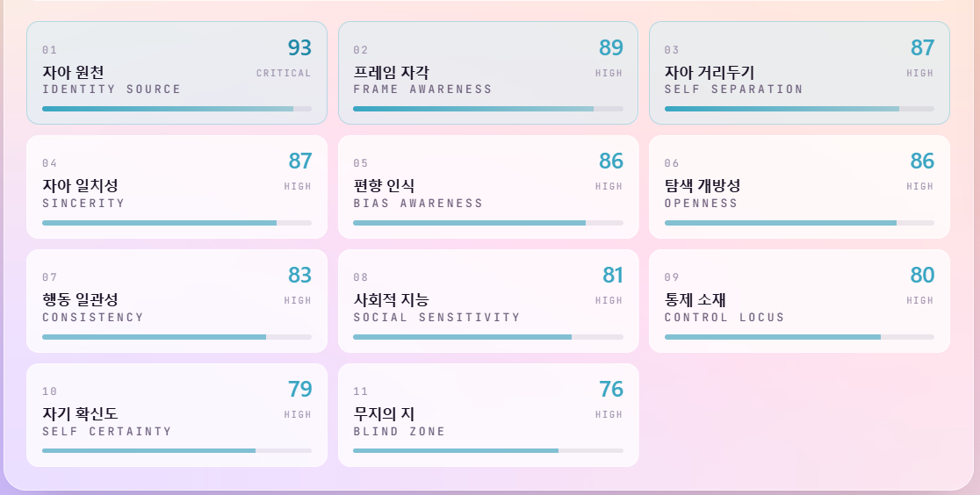
Task: Select the 무지의 지 Blind Zone card
Action: (488, 415)
